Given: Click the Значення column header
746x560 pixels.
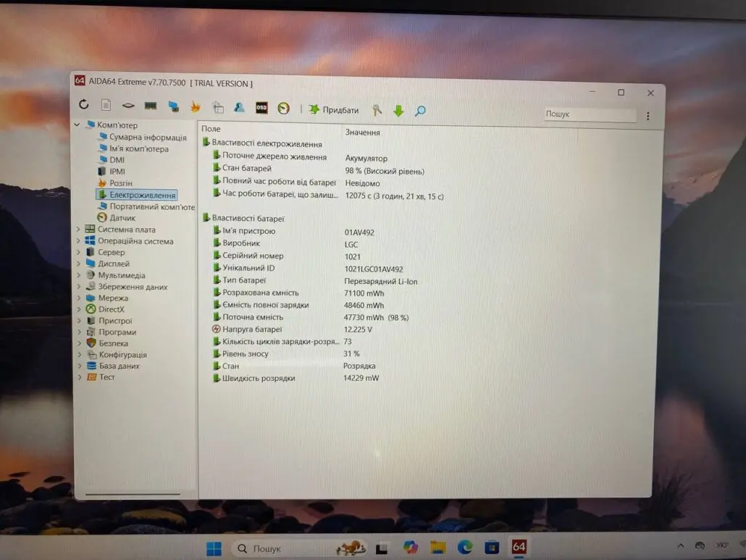Looking at the screenshot, I should coord(362,133).
